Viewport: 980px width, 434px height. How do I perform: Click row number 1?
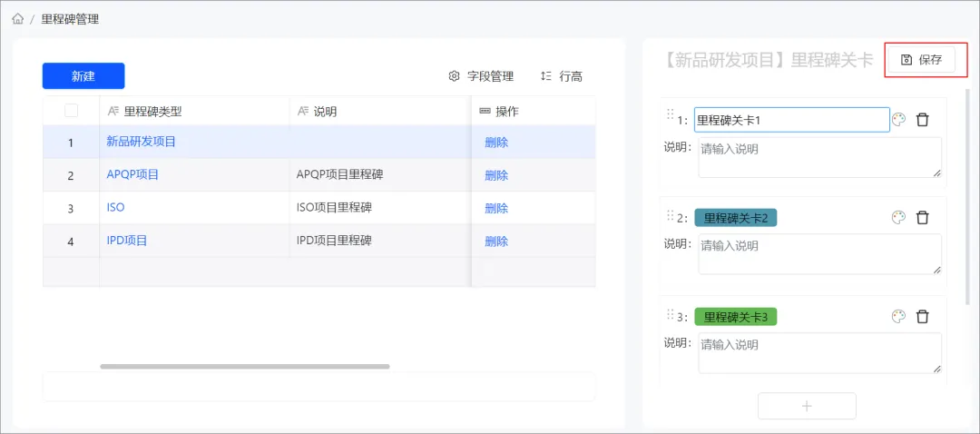[71, 143]
